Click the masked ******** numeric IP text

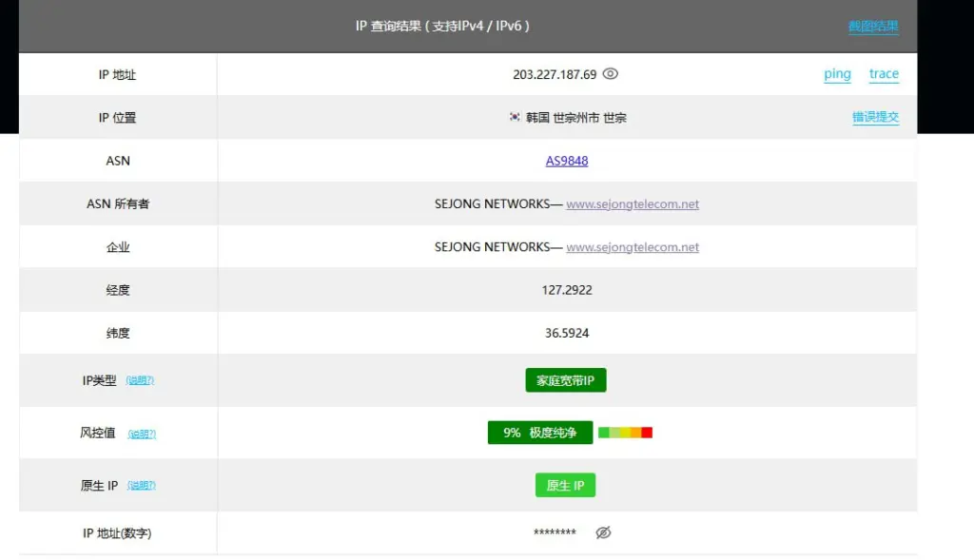coord(555,533)
